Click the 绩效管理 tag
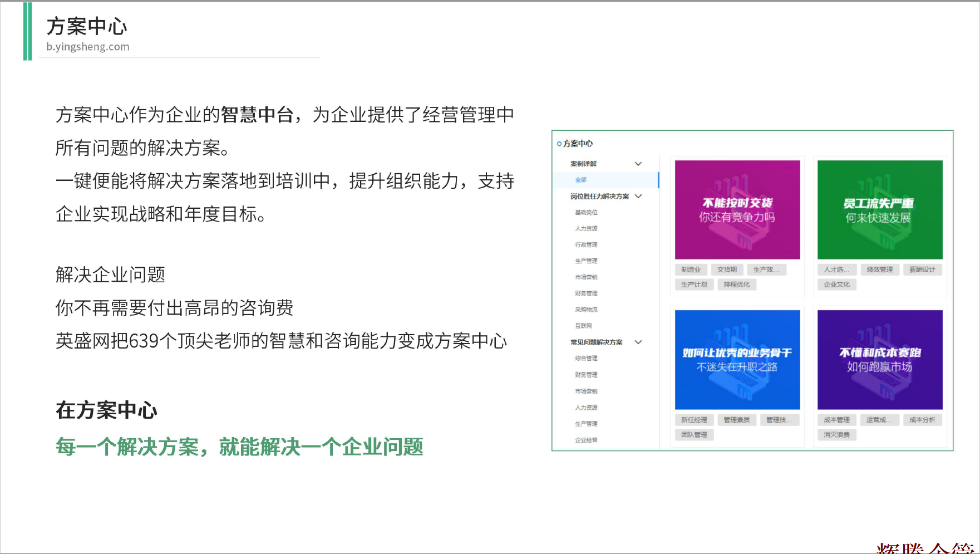 coord(879,269)
